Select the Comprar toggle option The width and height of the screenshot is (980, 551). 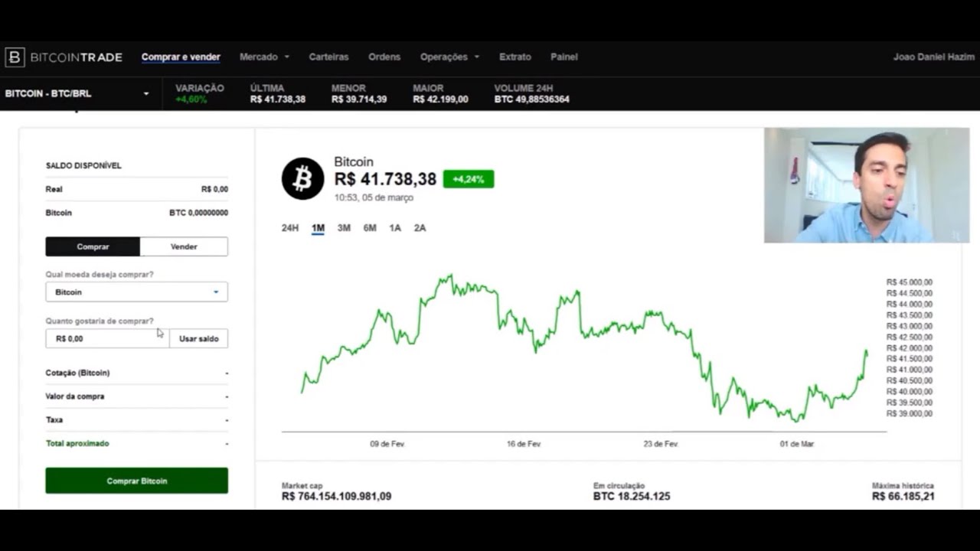pyautogui.click(x=93, y=246)
